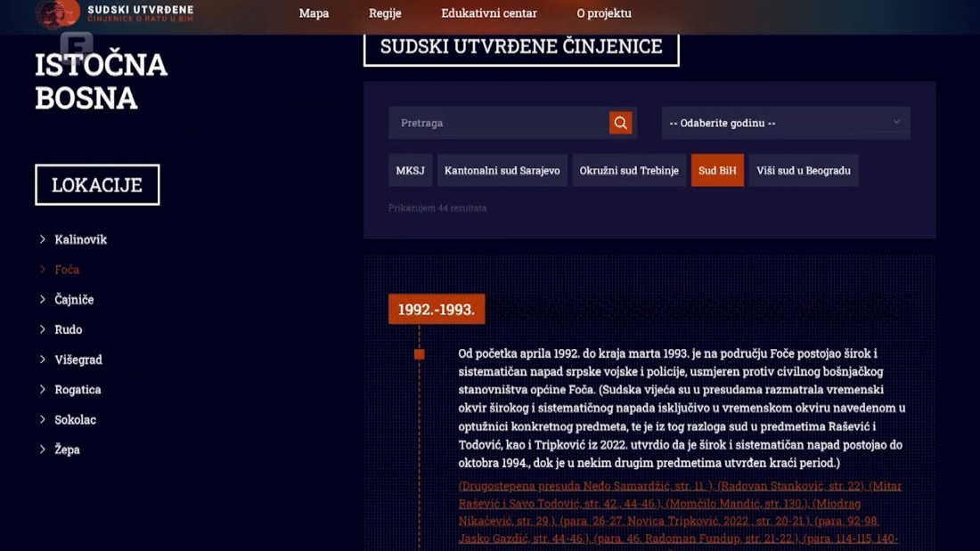Select Čajniče location link

(x=74, y=299)
